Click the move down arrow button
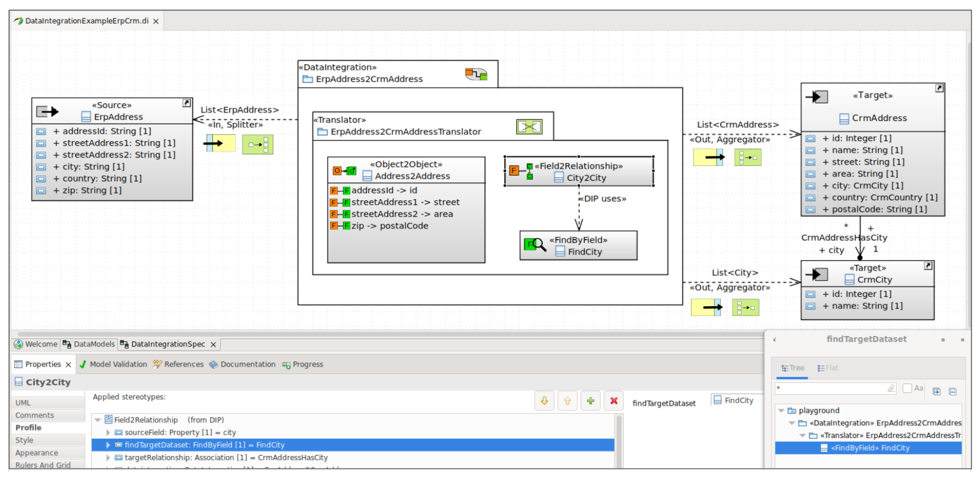This screenshot has height=480, width=980. 544,400
